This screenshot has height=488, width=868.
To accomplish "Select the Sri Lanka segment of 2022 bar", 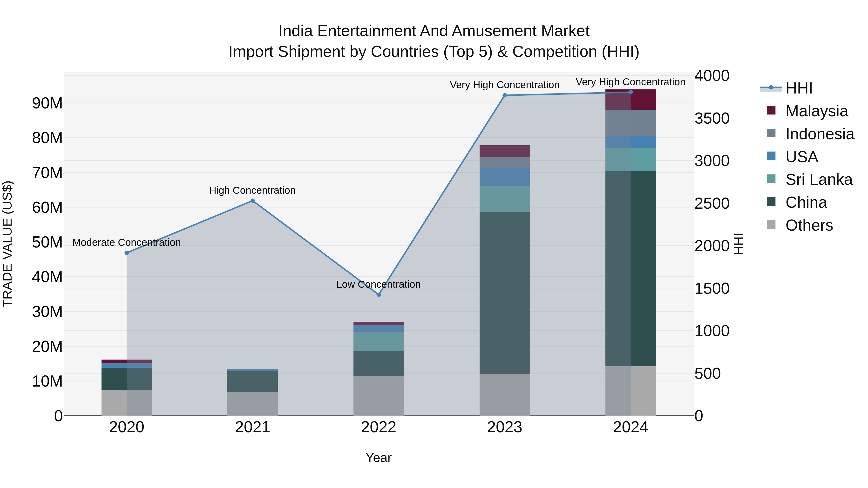I will (x=378, y=342).
